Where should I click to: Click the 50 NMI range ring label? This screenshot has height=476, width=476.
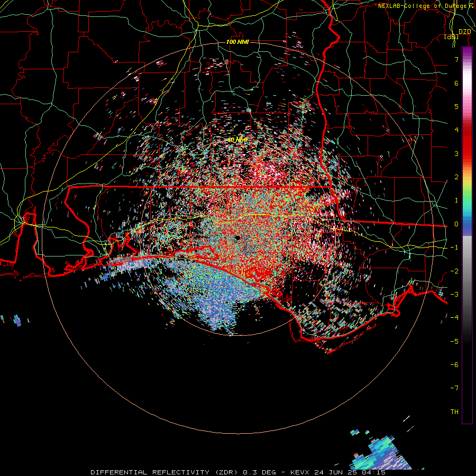coord(237,140)
